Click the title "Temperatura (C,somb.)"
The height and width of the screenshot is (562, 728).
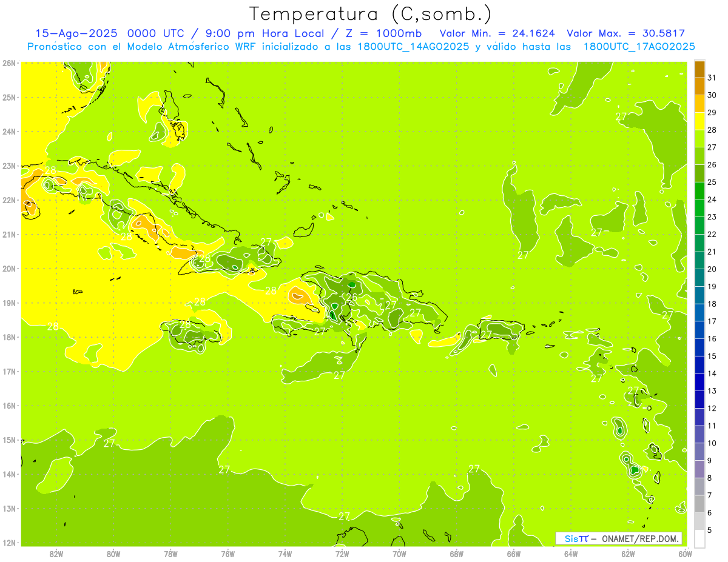[x=371, y=14]
